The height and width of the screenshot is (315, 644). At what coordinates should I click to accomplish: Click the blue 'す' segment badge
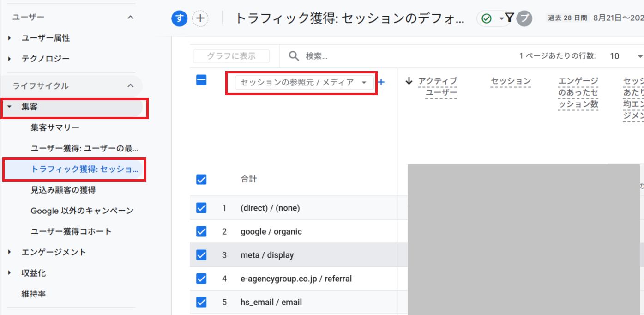coord(179,18)
